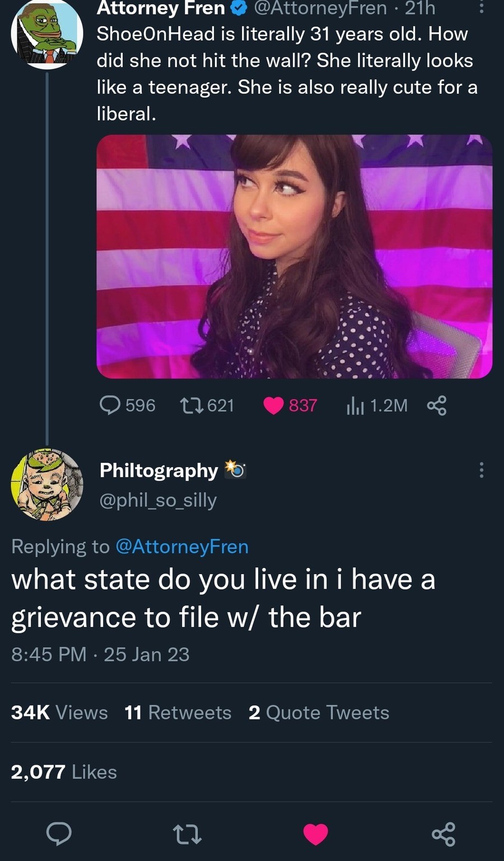Open the @AttorneyFren handle in tweet header

tap(320, 8)
